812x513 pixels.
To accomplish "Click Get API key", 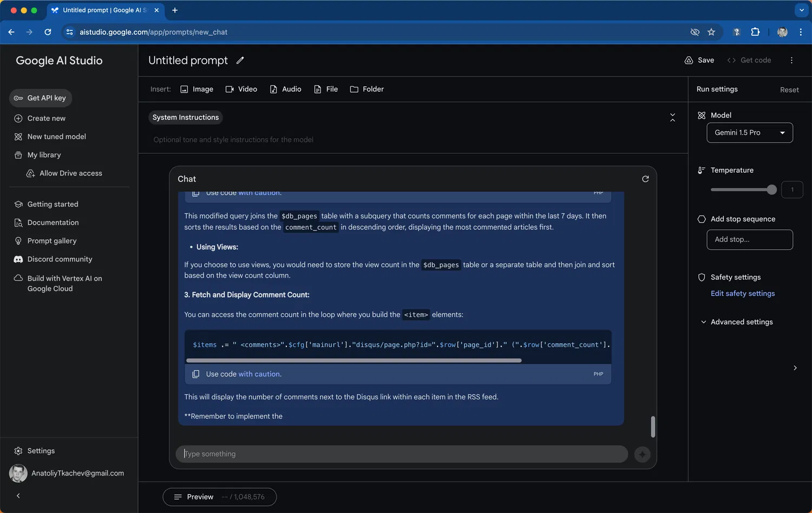I will click(x=41, y=98).
